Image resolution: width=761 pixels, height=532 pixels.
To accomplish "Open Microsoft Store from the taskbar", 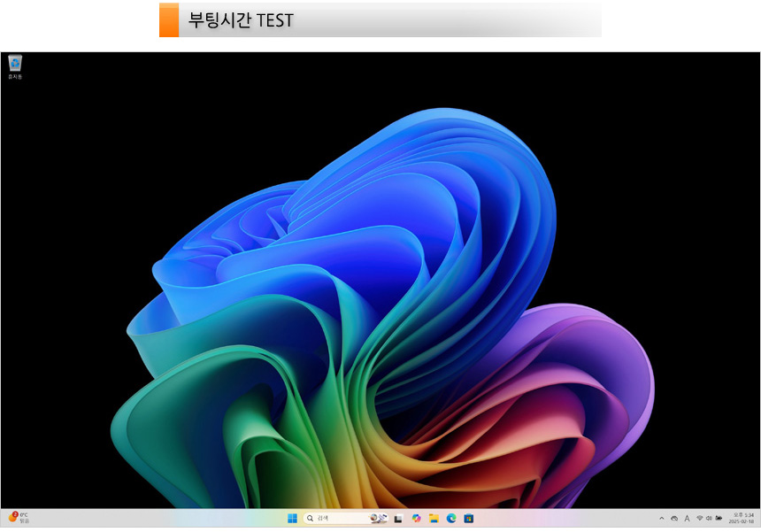I will [469, 518].
